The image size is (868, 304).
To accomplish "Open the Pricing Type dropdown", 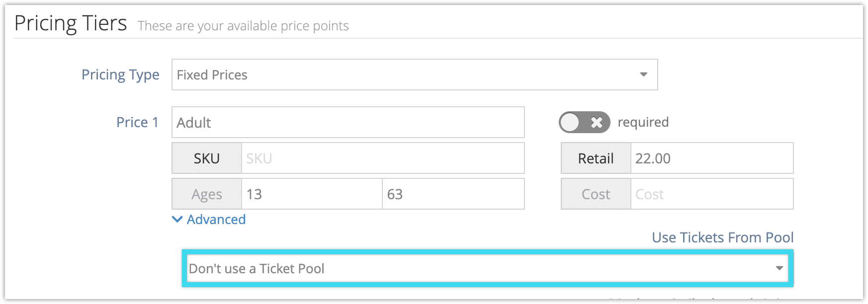I will [x=415, y=75].
